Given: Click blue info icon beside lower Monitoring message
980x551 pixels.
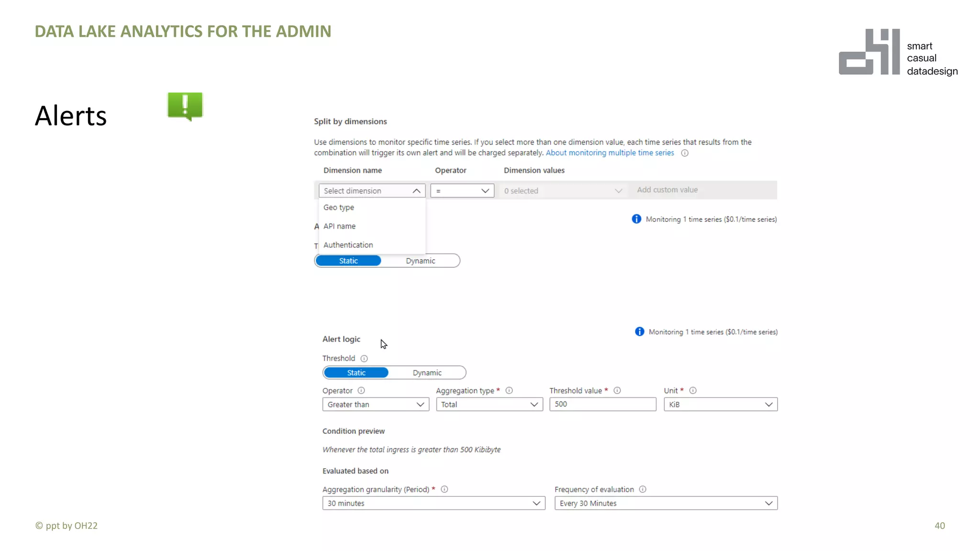Looking at the screenshot, I should pyautogui.click(x=639, y=331).
